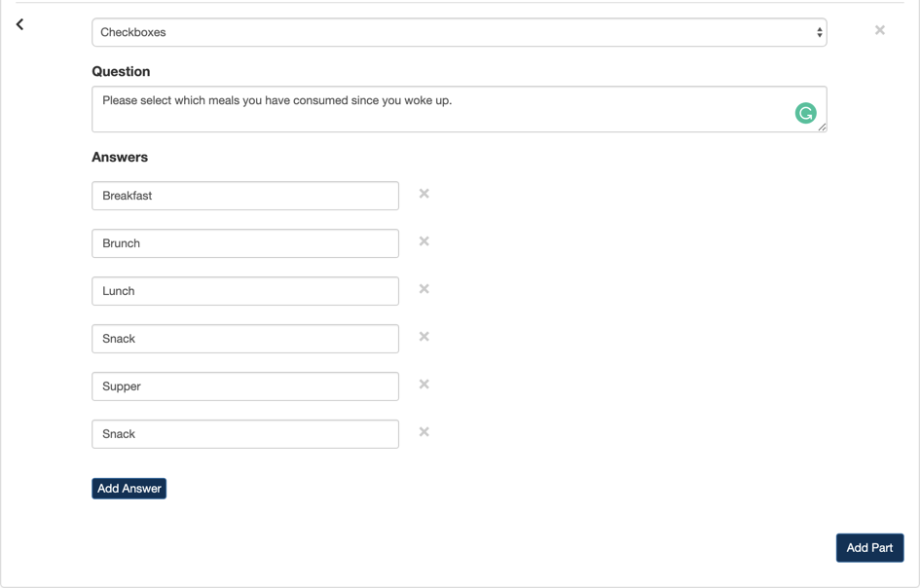This screenshot has height=588, width=920.
Task: Remove the Snack answer between Lunch and Supper
Action: click(x=424, y=337)
